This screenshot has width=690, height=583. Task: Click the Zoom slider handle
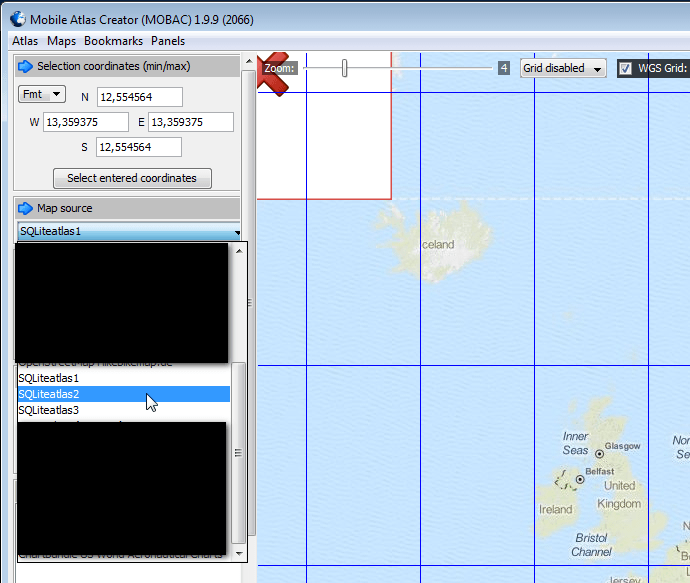coord(344,68)
